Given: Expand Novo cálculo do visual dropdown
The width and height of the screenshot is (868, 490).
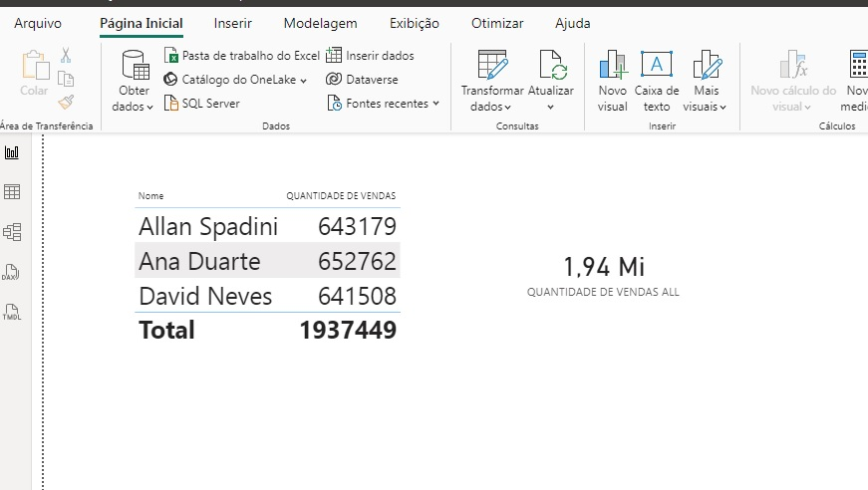Looking at the screenshot, I should point(807,107).
